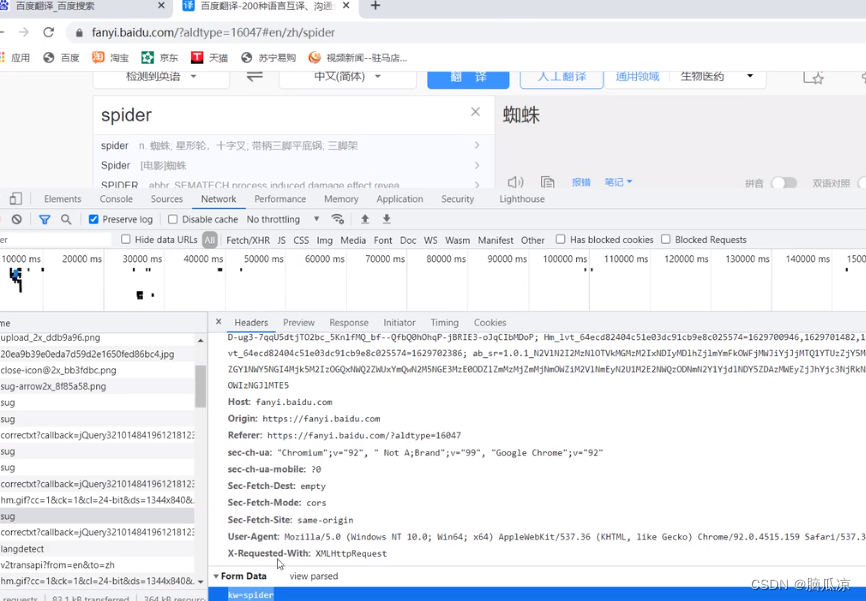
Task: Close the 百度翻译_百度搜索 tab
Action: [x=161, y=6]
